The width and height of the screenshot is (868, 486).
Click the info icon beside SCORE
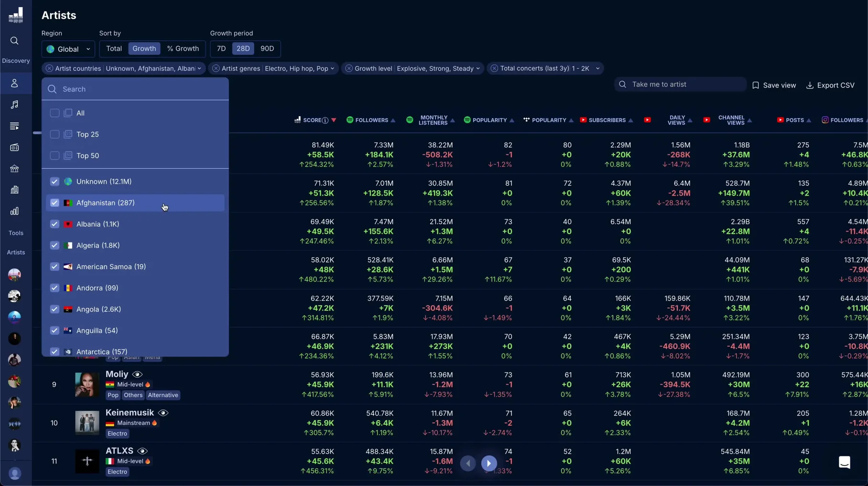[325, 121]
